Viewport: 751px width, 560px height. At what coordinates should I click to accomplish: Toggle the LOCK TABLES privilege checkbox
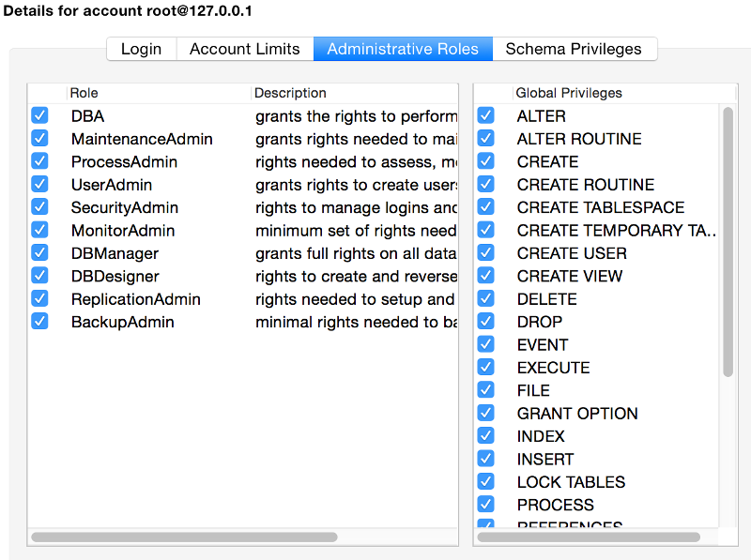tap(485, 481)
